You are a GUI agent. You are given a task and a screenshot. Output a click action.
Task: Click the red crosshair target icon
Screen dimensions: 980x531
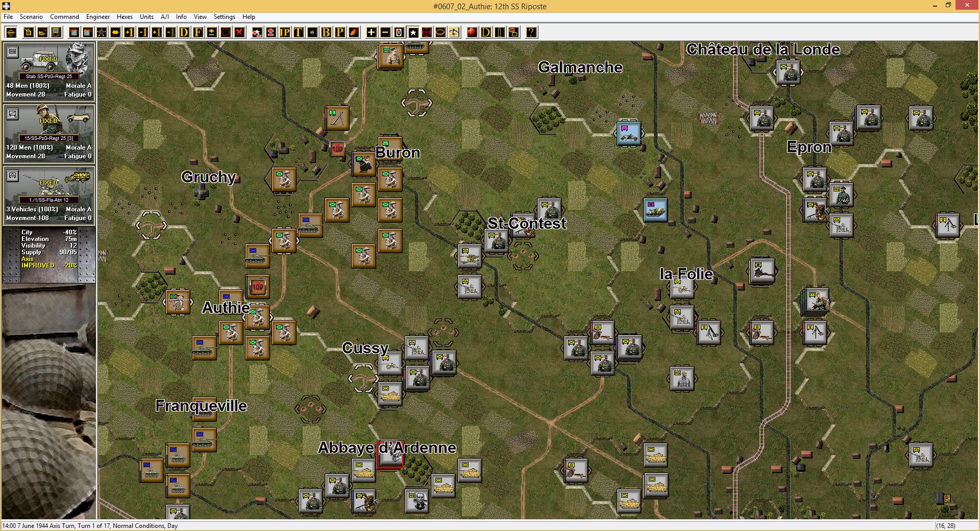(x=427, y=33)
